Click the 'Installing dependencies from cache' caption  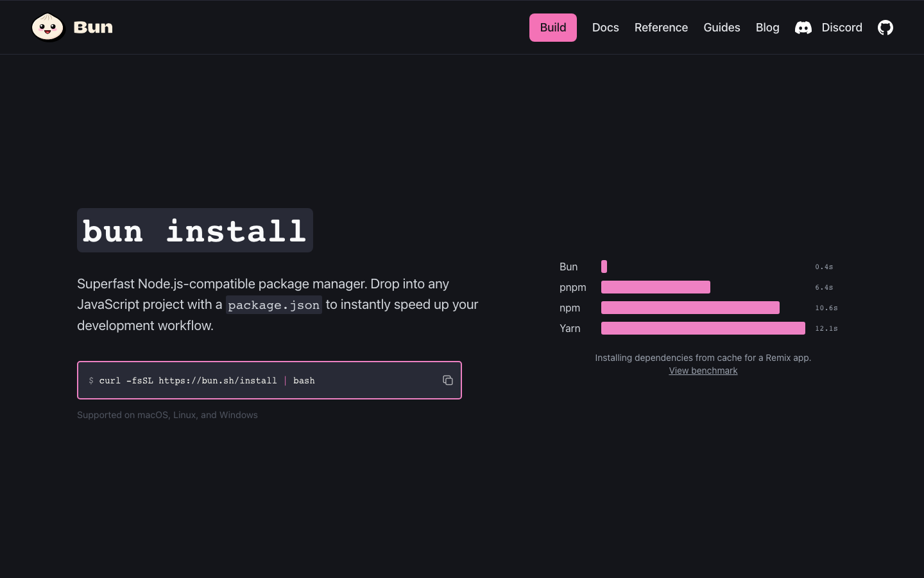[x=703, y=358]
